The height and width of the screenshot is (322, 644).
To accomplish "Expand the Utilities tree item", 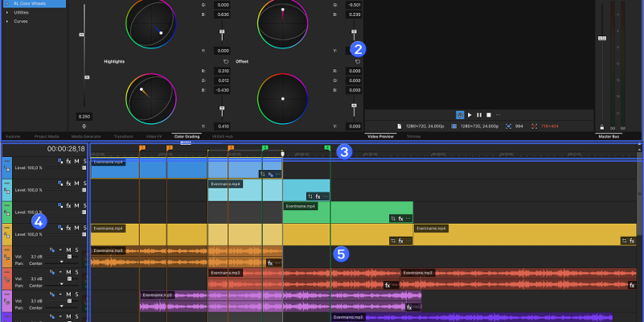I will click(x=7, y=12).
